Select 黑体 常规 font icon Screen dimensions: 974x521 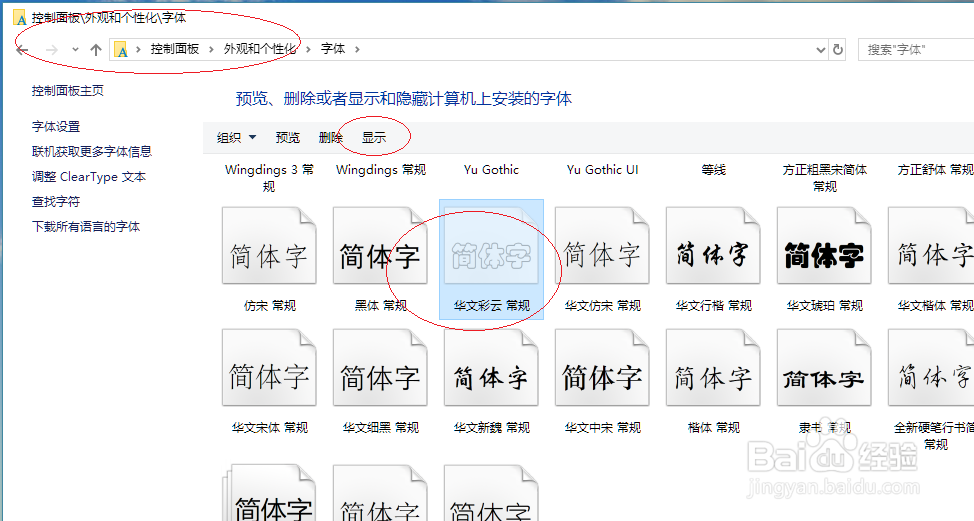click(x=380, y=246)
